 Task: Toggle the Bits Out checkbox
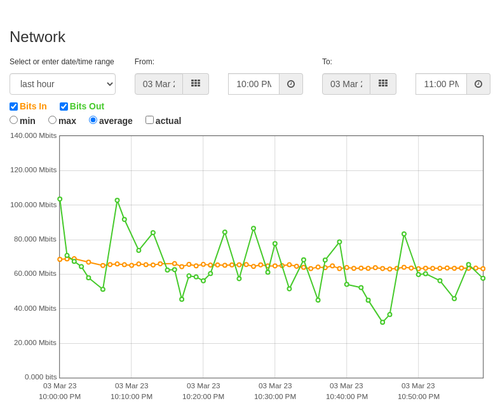(64, 106)
